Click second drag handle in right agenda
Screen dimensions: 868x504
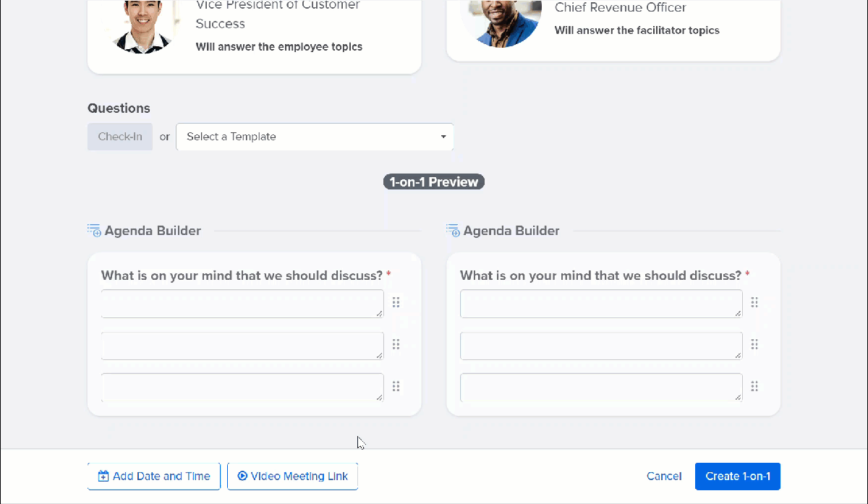(x=754, y=344)
